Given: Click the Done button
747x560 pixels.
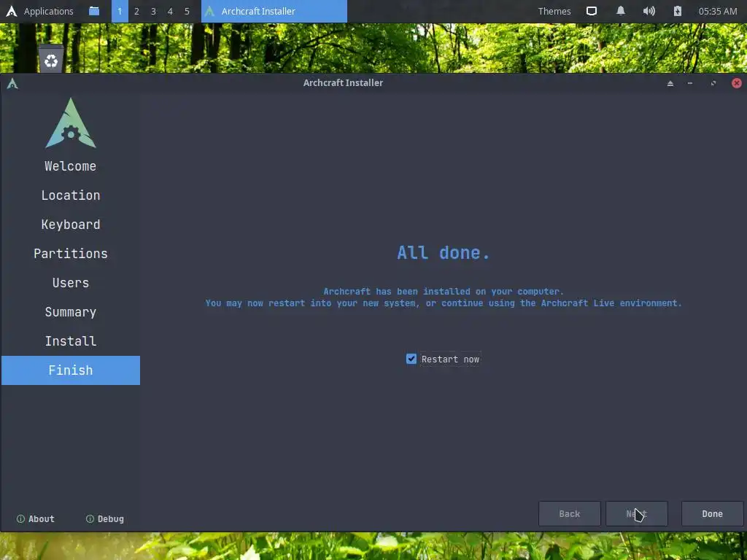Looking at the screenshot, I should pyautogui.click(x=712, y=513).
